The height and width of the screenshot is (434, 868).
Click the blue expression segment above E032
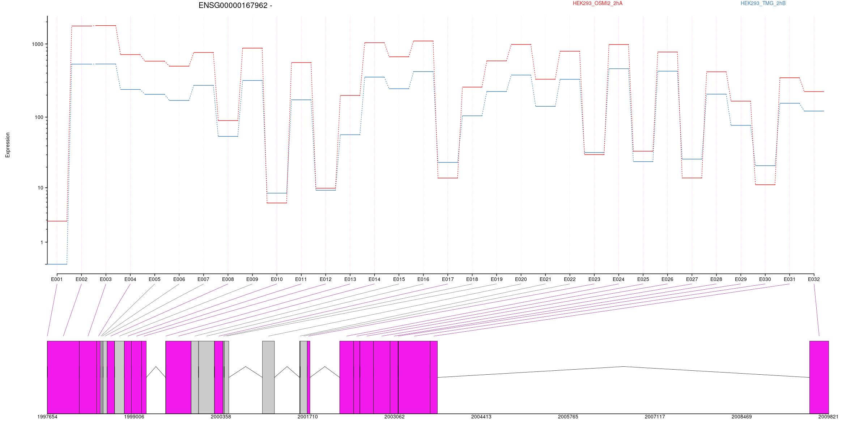[814, 111]
